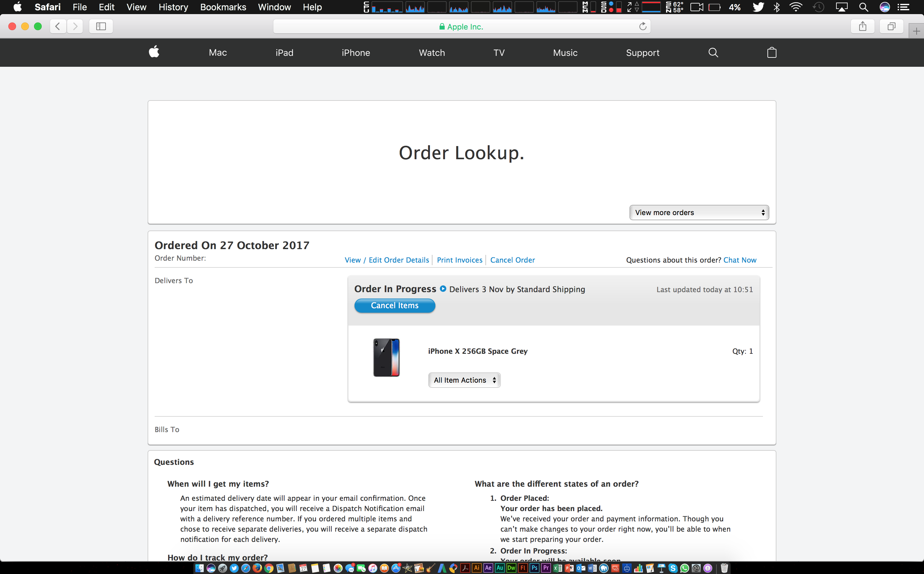Go to Support in Apple navigation
Screen dimensions: 924x574
pos(643,53)
